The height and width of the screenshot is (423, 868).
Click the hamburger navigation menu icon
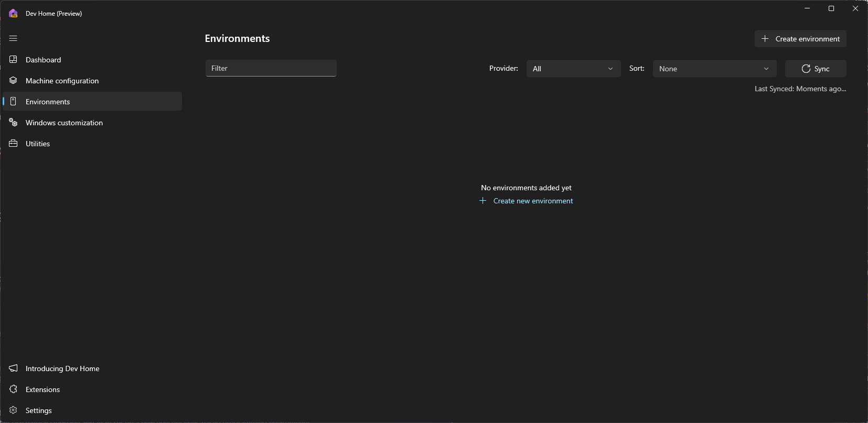[13, 38]
